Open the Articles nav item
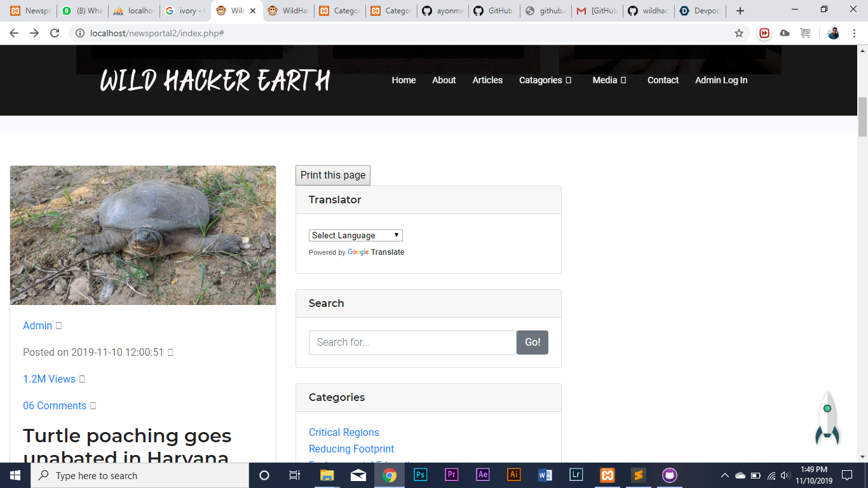 click(487, 80)
